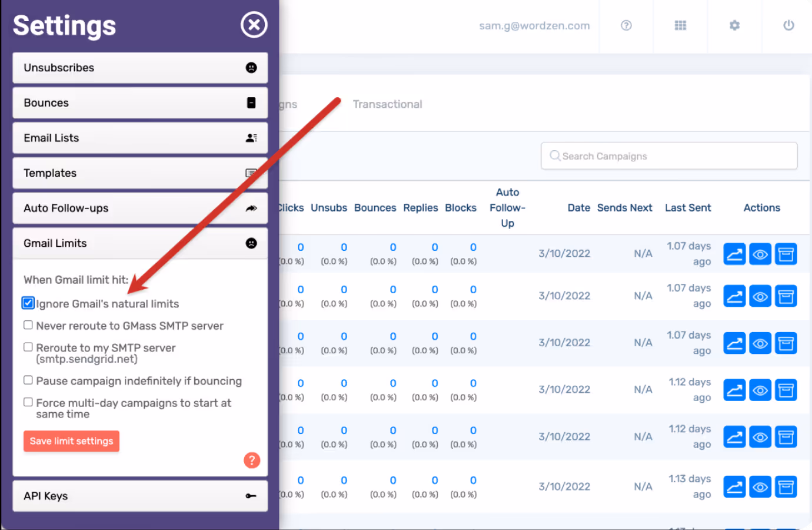Expand the API Keys section
812x530 pixels.
140,496
